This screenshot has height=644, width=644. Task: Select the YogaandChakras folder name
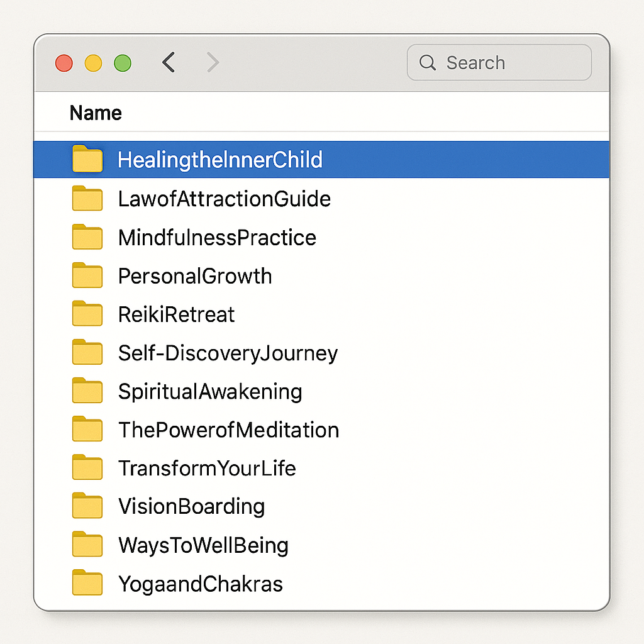[x=200, y=584]
